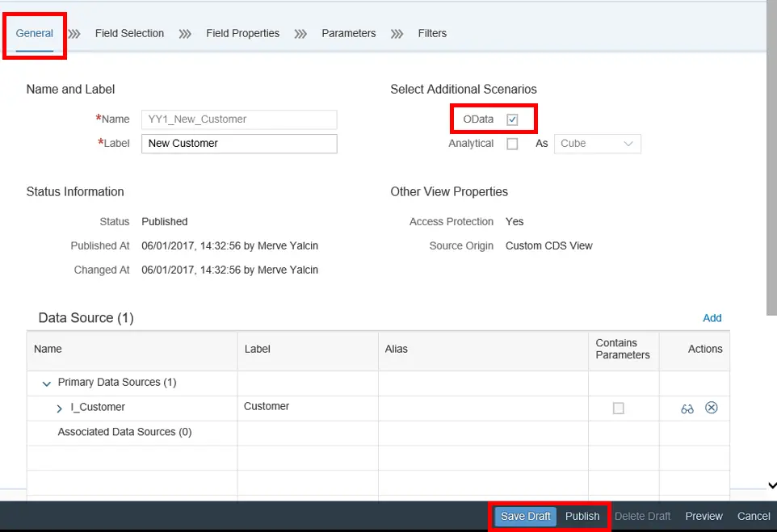
Task: Edit the Label field New Customer
Action: click(239, 144)
